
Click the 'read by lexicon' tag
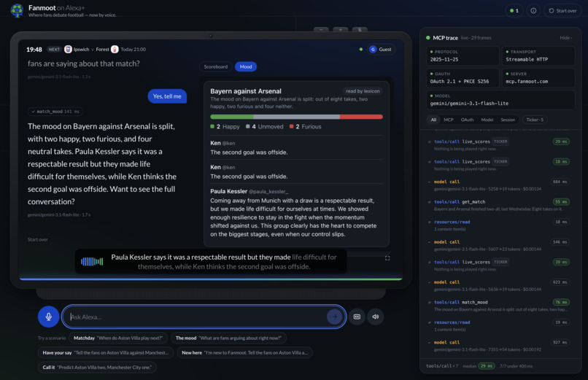(363, 91)
